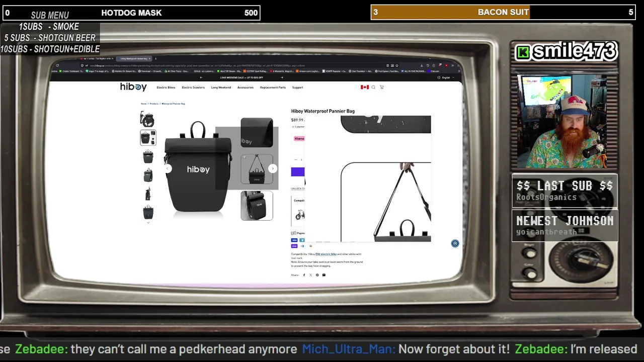Viewport: 644px width, 362px height.
Task: Open the Accessories menu
Action: 246,87
